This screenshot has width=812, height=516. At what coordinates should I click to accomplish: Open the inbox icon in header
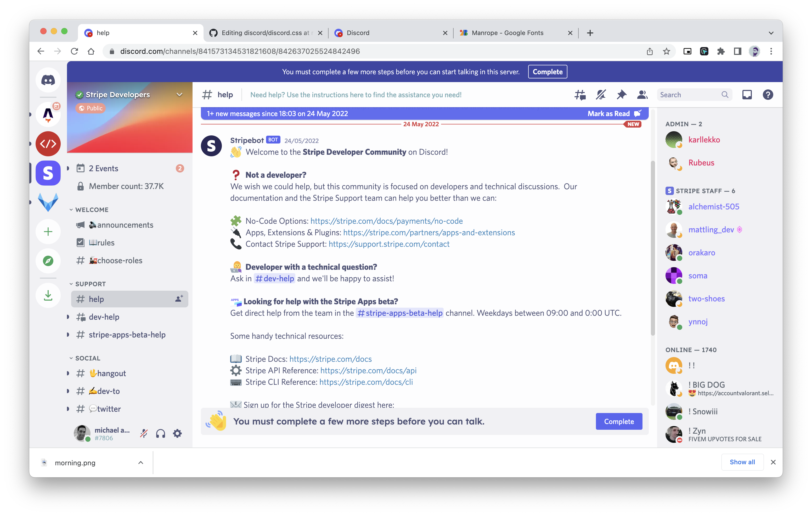(747, 95)
